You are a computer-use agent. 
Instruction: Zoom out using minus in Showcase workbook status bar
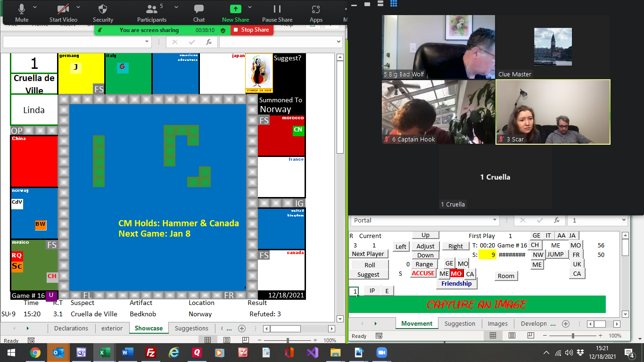[259, 340]
